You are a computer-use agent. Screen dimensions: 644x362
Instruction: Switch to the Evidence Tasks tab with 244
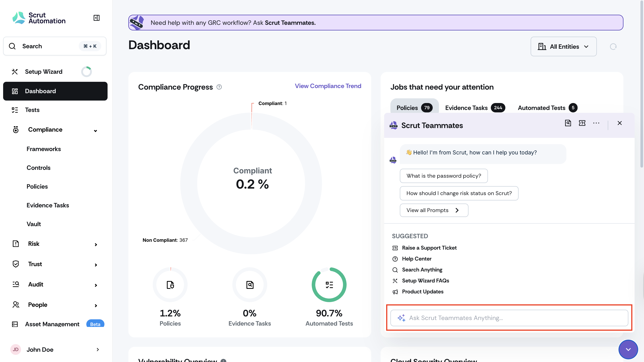[x=475, y=108]
